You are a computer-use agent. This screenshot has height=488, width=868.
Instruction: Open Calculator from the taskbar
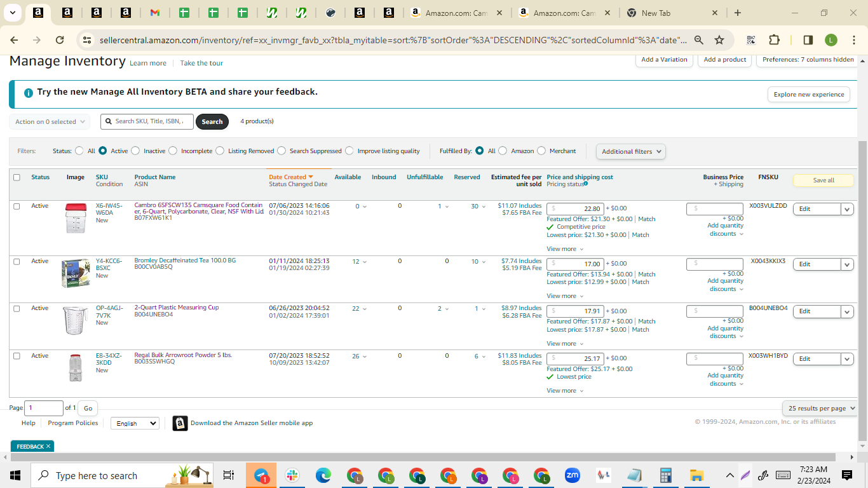pos(666,475)
